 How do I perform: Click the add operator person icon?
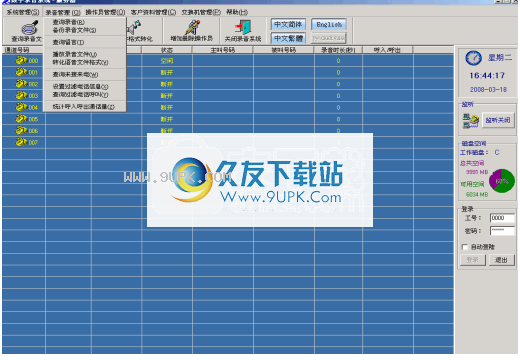coord(192,27)
